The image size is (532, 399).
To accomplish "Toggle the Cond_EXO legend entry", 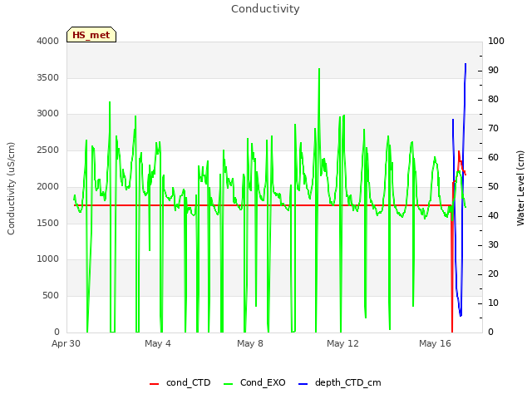I will pos(254,382).
